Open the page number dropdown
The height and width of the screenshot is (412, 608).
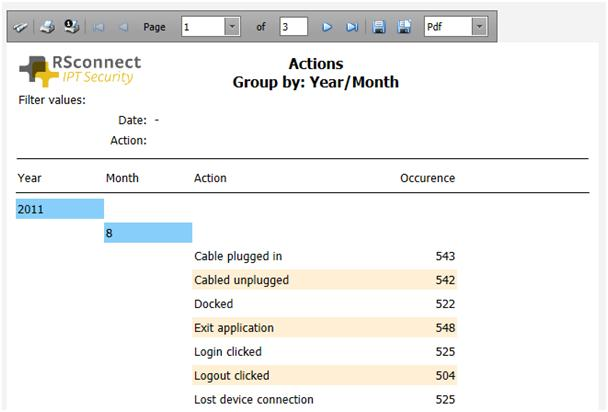pos(232,27)
